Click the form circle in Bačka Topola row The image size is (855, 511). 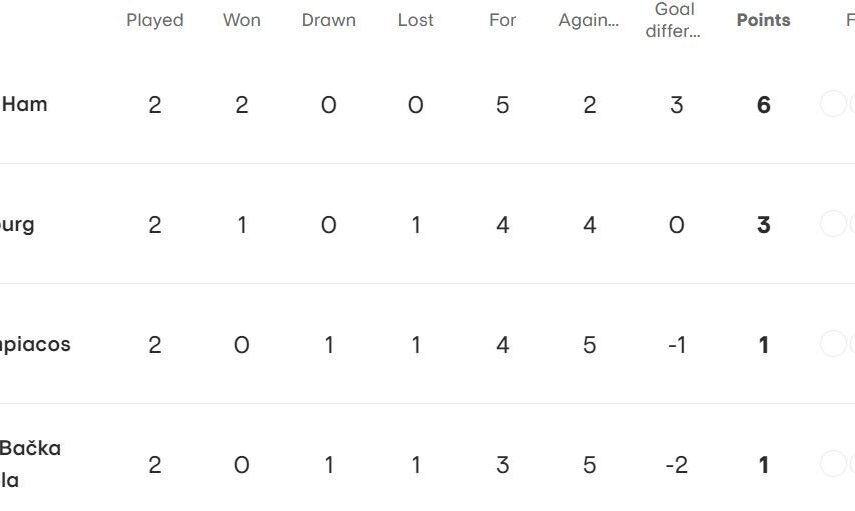(x=833, y=464)
